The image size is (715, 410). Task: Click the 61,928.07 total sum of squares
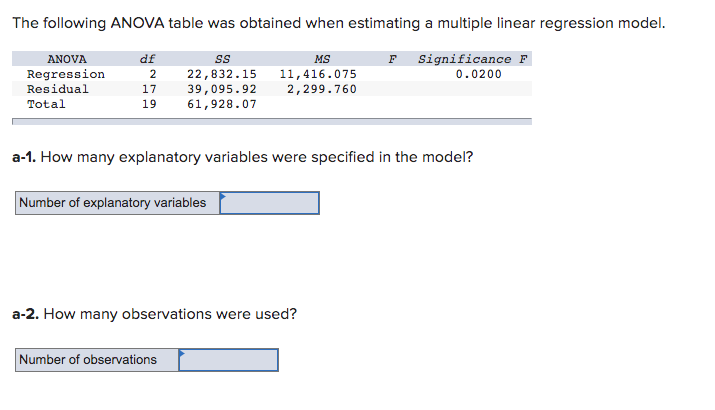[222, 104]
